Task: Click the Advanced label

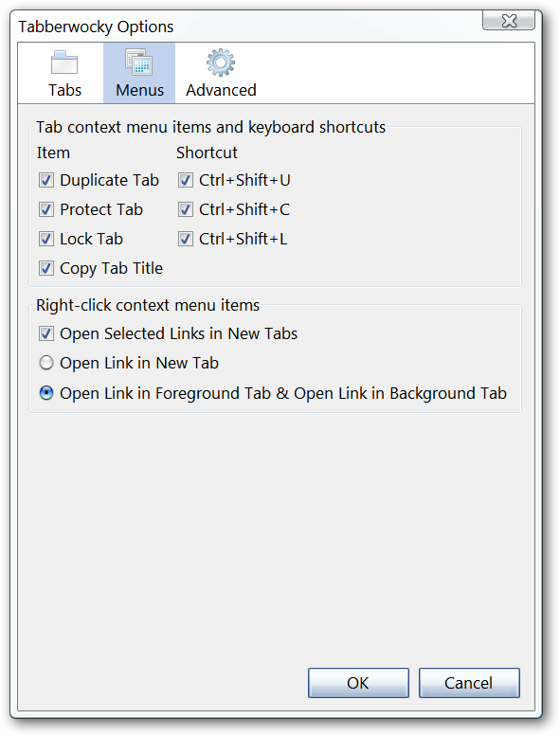Action: click(x=221, y=90)
